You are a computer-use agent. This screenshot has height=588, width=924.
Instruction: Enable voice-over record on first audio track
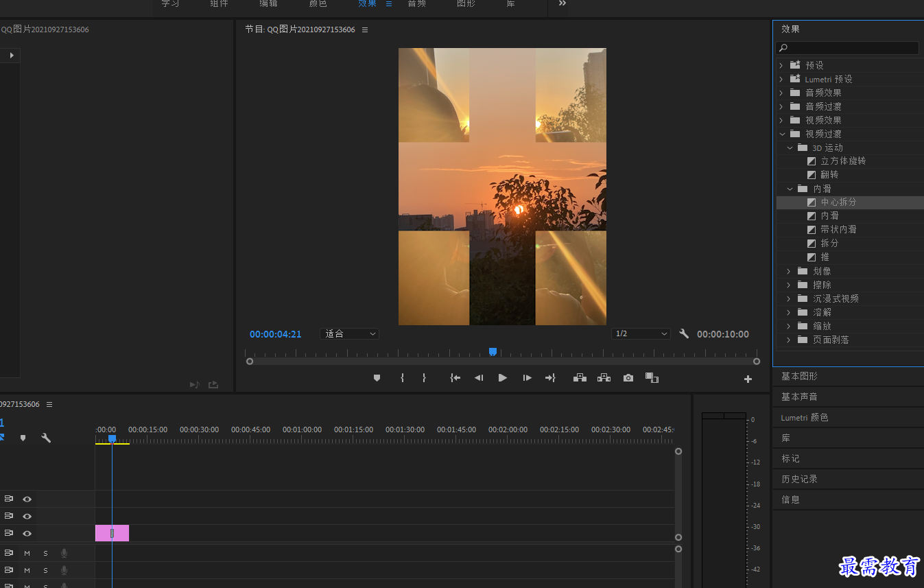pyautogui.click(x=64, y=553)
